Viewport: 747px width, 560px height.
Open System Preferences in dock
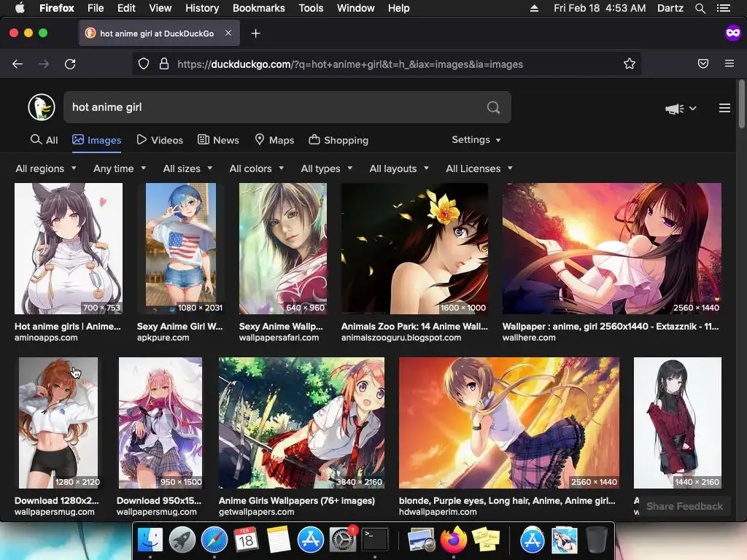tap(343, 540)
